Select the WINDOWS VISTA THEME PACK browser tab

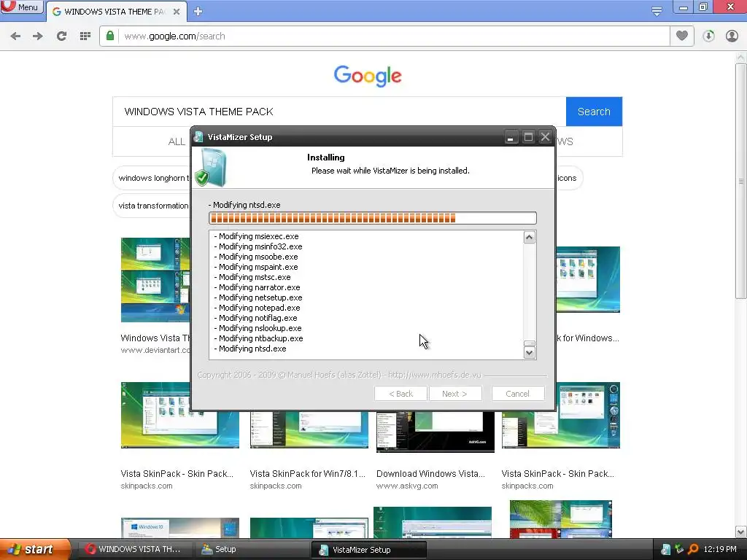[115, 12]
